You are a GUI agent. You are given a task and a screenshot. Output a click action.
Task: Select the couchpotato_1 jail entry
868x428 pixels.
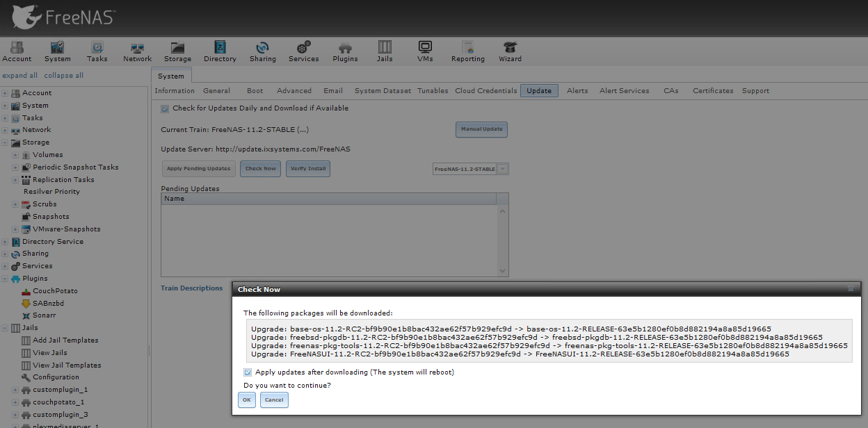pos(53,402)
